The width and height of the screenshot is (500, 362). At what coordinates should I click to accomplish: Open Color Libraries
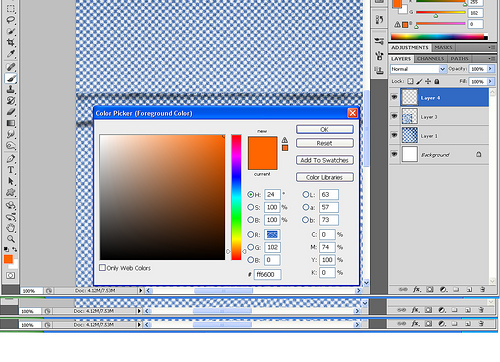325,177
